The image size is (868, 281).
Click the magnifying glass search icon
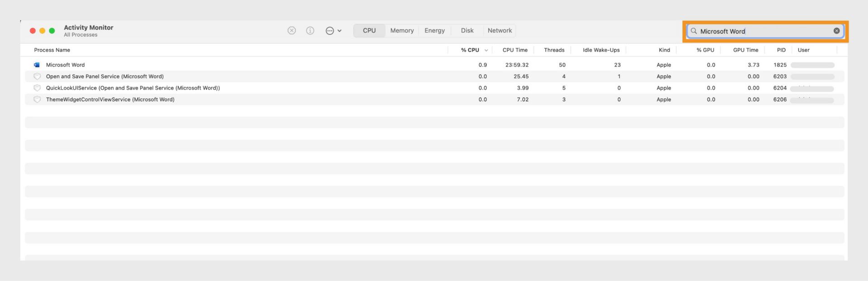693,31
